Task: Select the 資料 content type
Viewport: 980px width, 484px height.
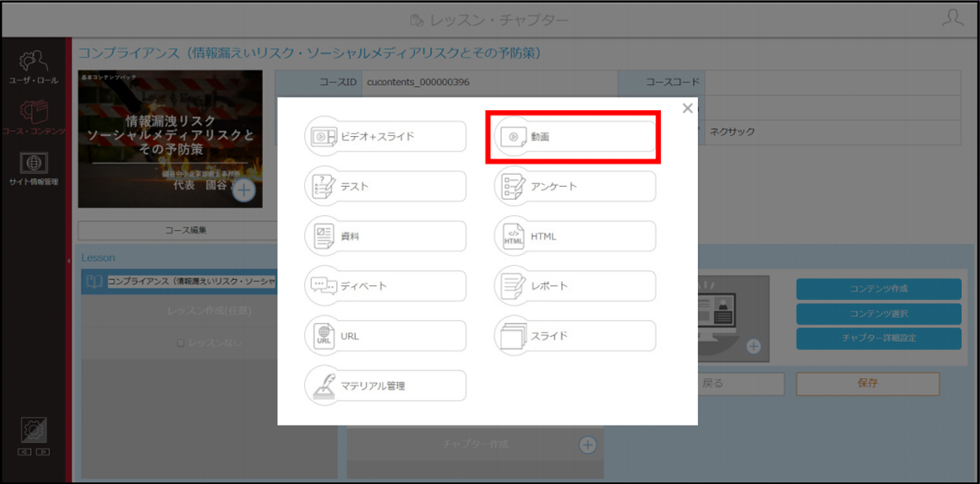Action: click(385, 236)
